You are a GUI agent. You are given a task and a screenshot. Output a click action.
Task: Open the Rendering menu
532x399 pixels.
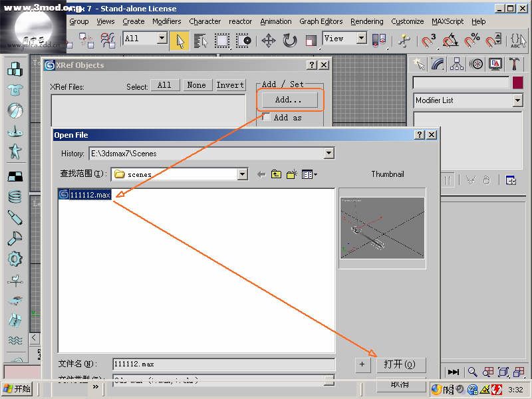click(366, 21)
